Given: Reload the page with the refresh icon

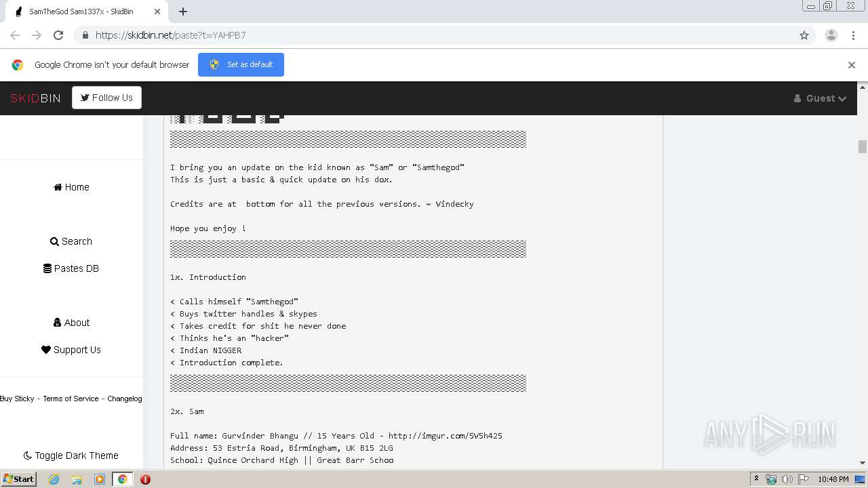Looking at the screenshot, I should point(58,35).
